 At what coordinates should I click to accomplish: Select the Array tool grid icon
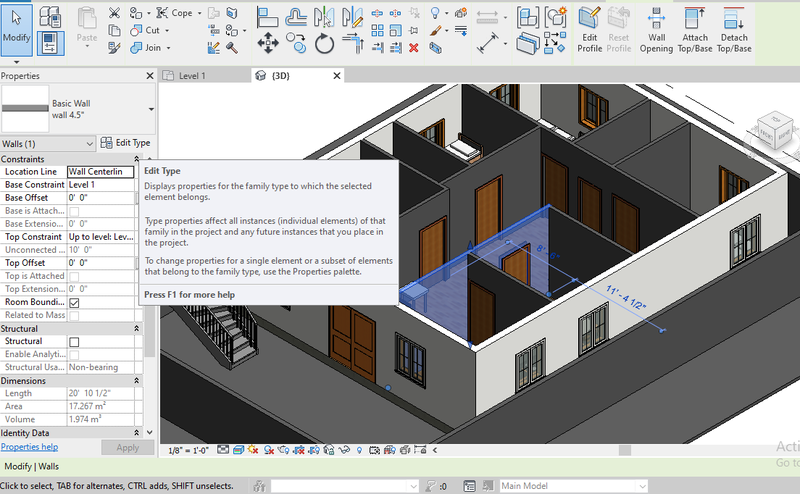pyautogui.click(x=378, y=31)
